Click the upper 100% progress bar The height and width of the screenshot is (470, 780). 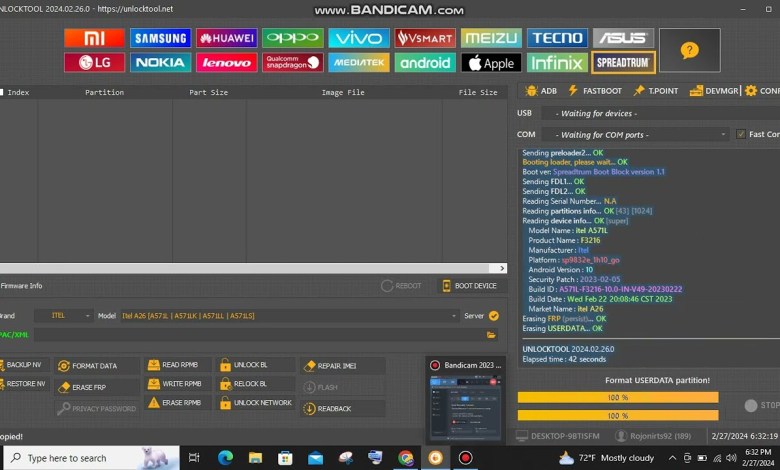[x=617, y=397]
